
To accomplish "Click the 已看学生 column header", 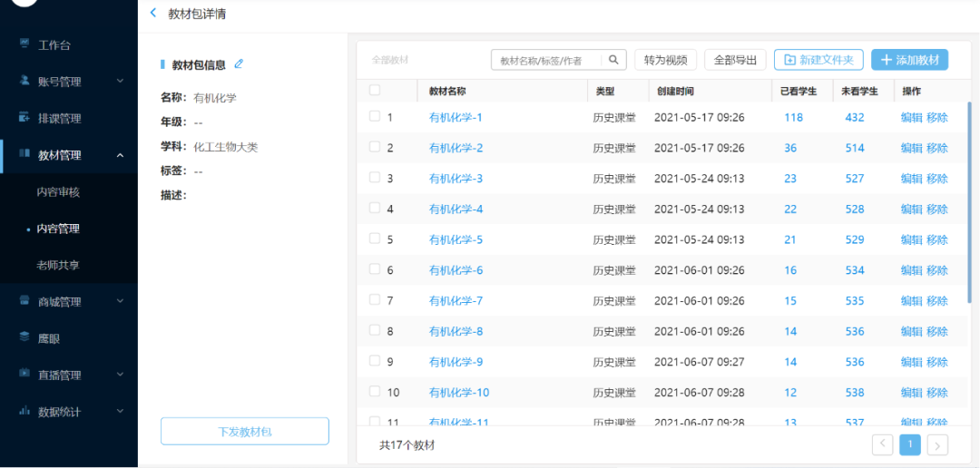I will [799, 92].
